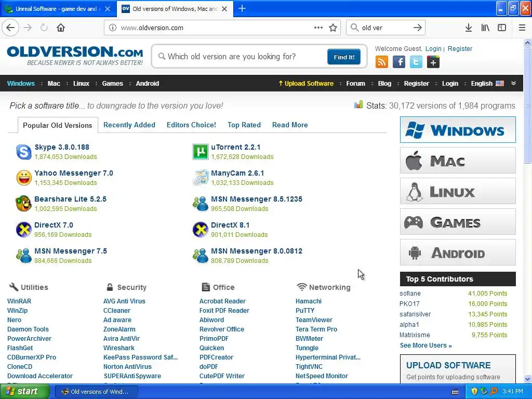Screen dimensions: 532x399
Task: Open the Library bookmarks icon
Action: pyautogui.click(x=485, y=28)
